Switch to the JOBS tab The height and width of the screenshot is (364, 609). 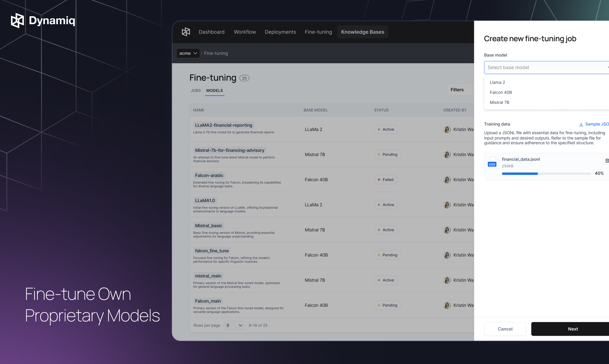click(196, 91)
